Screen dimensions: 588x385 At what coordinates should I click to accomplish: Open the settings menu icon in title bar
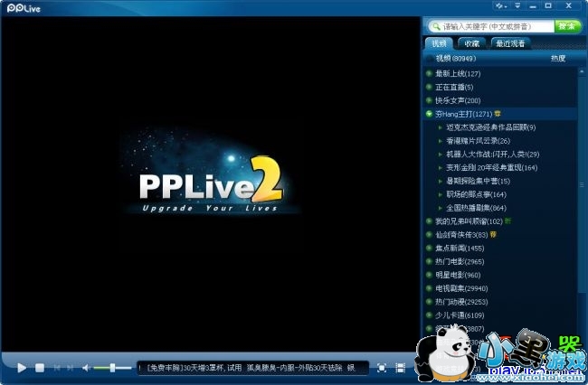tap(500, 6)
